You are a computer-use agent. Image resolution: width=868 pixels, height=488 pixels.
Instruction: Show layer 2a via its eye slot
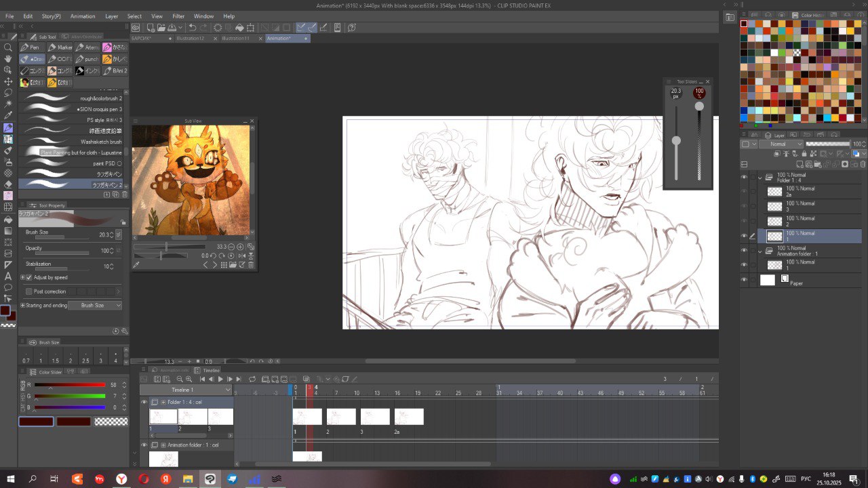(x=744, y=192)
